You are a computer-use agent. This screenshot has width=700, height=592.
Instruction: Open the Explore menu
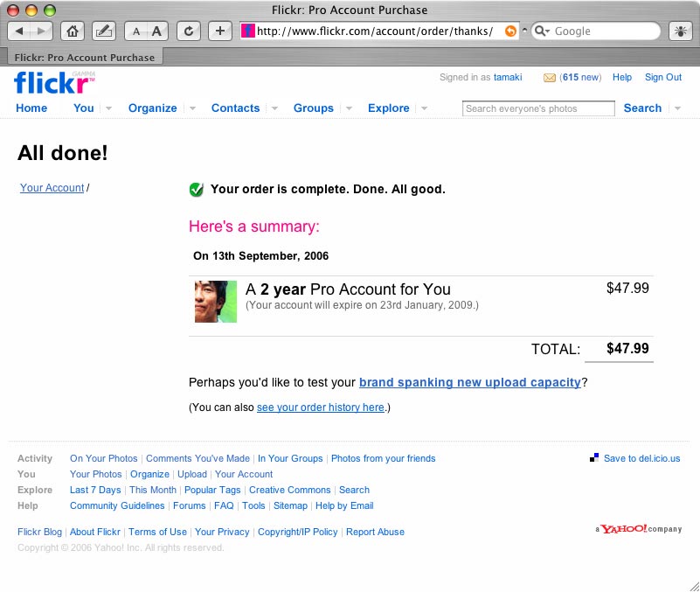point(388,108)
